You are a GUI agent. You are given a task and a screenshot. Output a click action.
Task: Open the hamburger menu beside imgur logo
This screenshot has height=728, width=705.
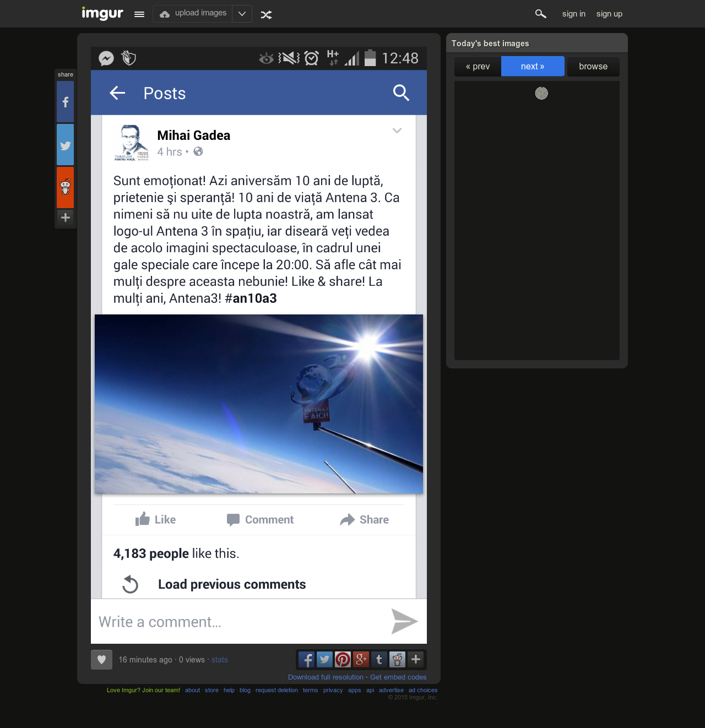point(139,14)
